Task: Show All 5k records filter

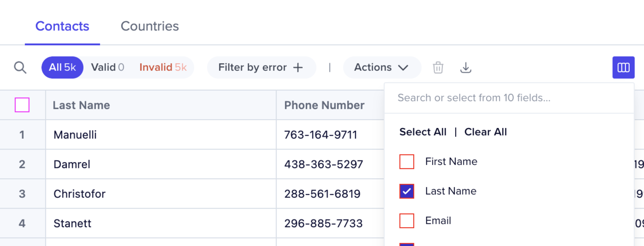Action: pos(62,67)
